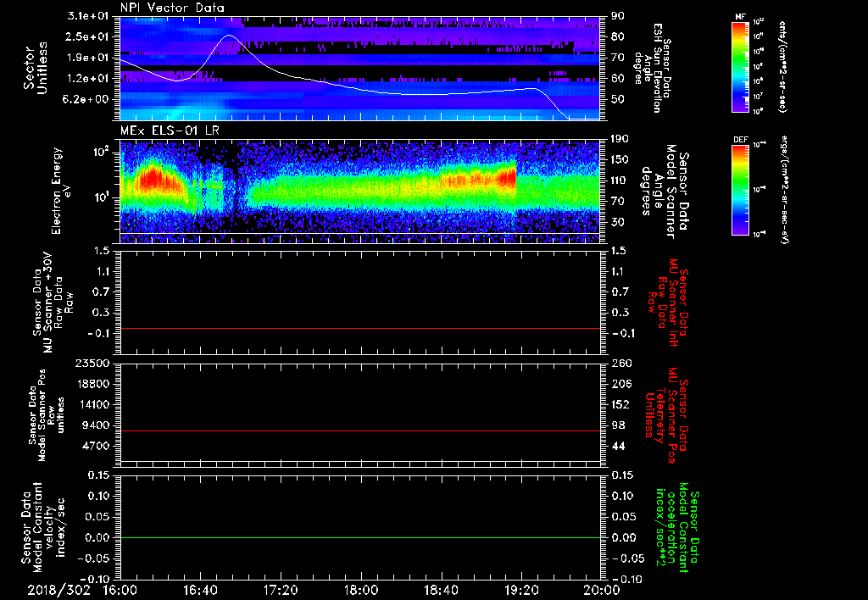This screenshot has height=600, width=868.
Task: Click the "DEF" label above the color bar
Action: tap(740, 140)
